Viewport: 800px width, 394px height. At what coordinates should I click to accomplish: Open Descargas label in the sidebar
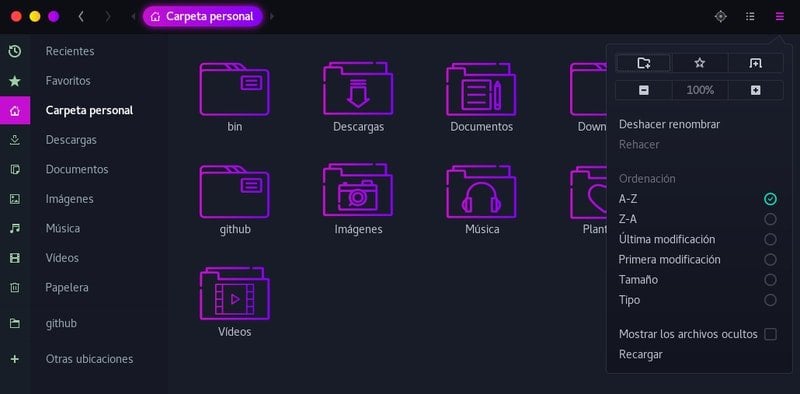click(71, 140)
